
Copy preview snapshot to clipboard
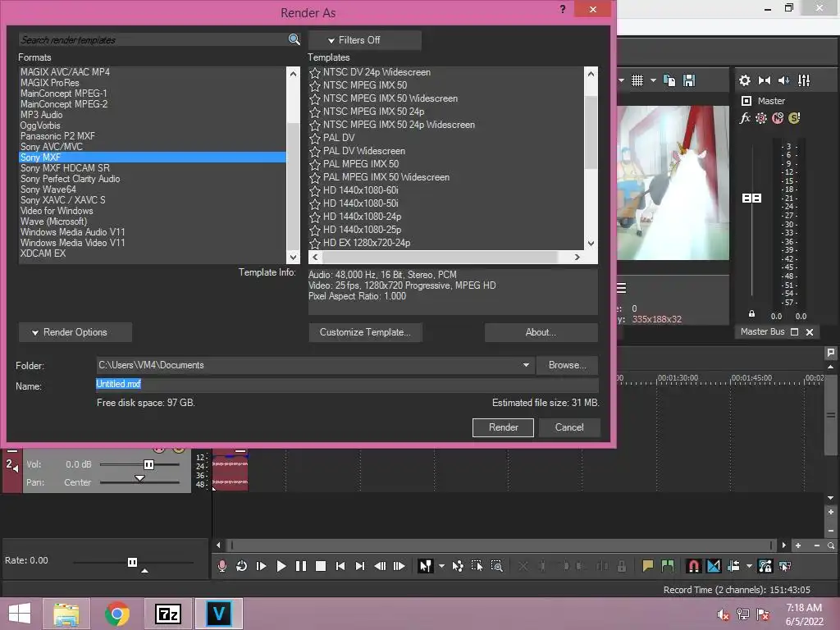(x=669, y=80)
